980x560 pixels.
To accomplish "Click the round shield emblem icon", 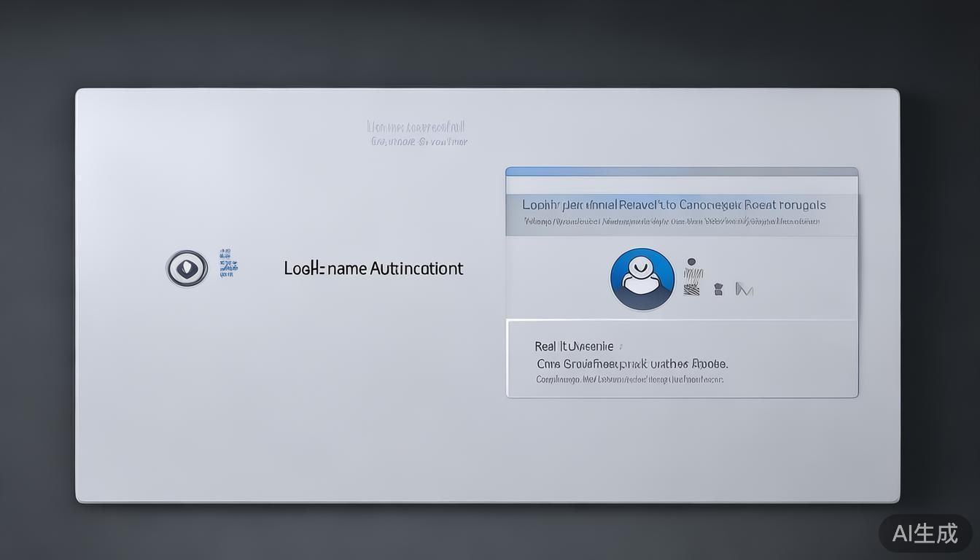I will [x=187, y=268].
